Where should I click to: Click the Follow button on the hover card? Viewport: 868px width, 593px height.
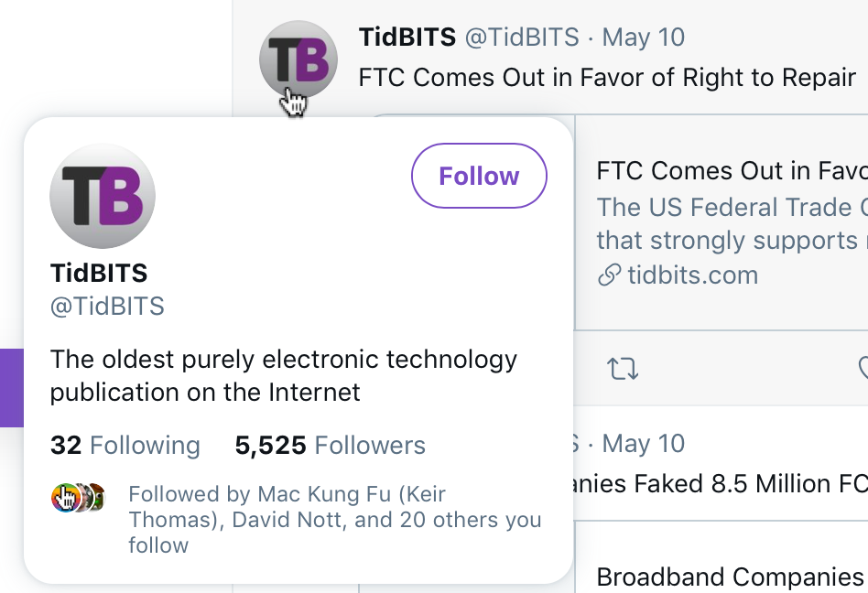[479, 176]
